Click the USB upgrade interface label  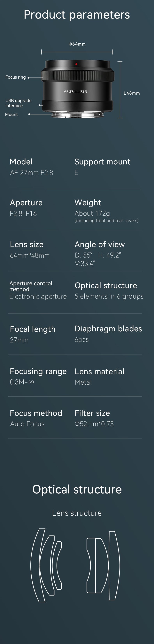point(19,103)
